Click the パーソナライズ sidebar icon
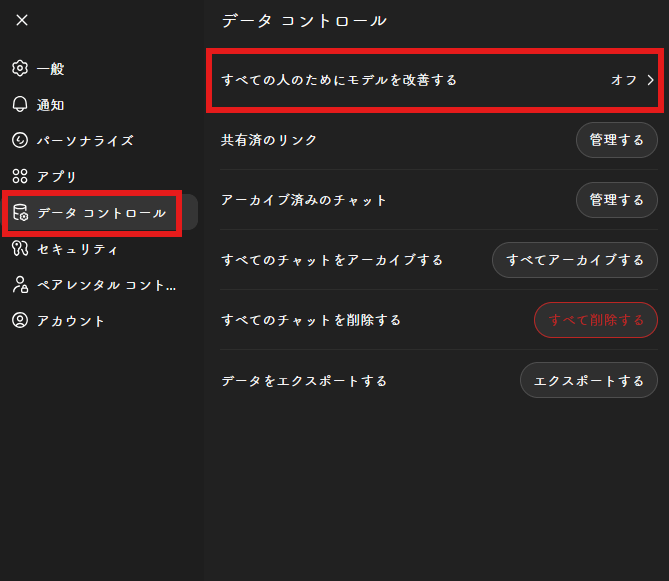Image resolution: width=669 pixels, height=581 pixels. pos(19,141)
